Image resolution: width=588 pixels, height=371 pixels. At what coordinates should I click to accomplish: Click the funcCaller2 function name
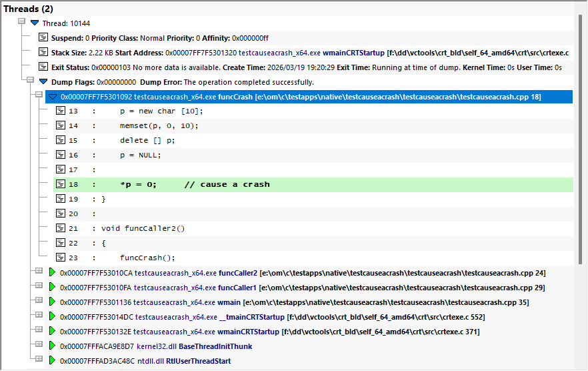point(238,273)
